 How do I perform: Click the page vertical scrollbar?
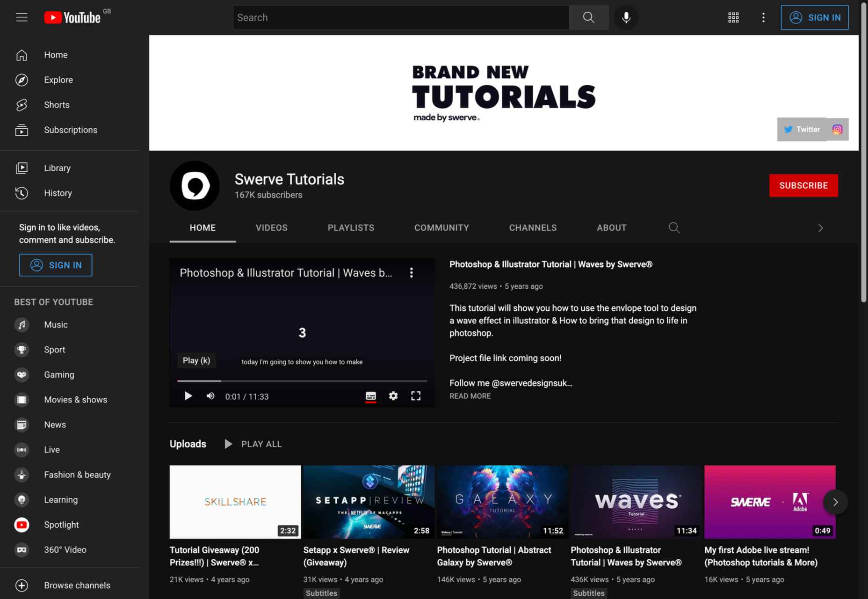tap(863, 153)
